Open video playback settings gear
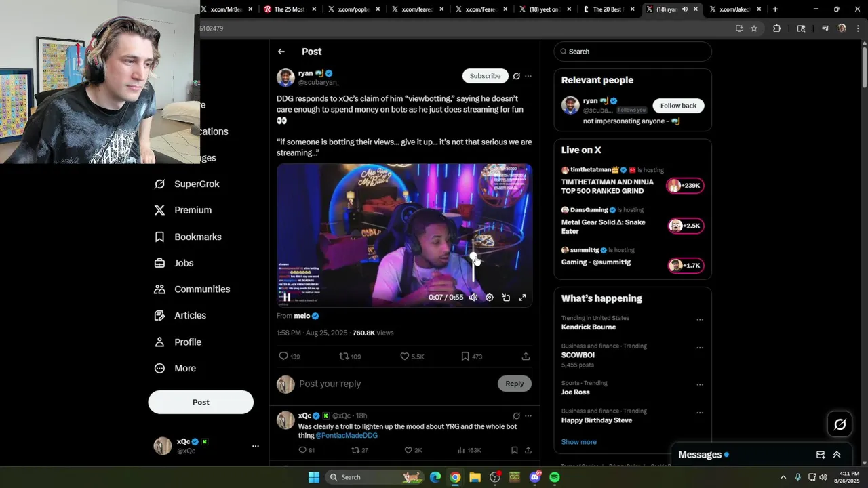This screenshot has height=488, width=868. (x=490, y=297)
